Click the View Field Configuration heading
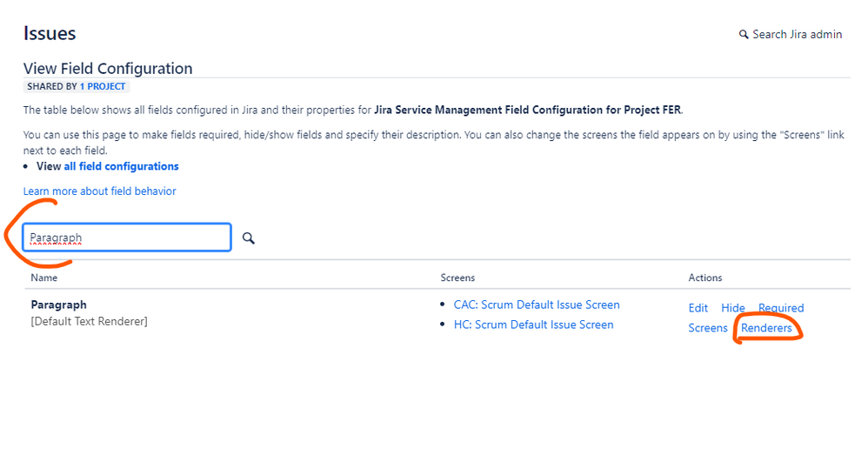 coord(108,69)
